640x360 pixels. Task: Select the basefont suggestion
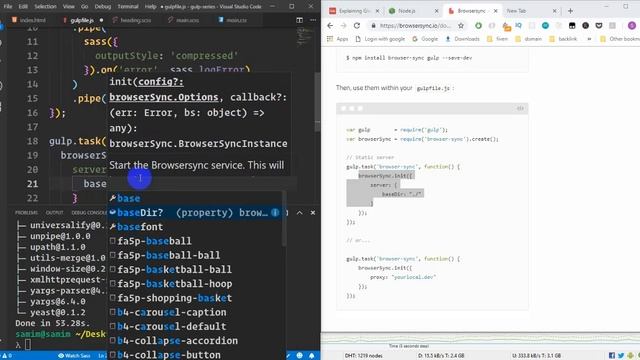(x=195, y=227)
